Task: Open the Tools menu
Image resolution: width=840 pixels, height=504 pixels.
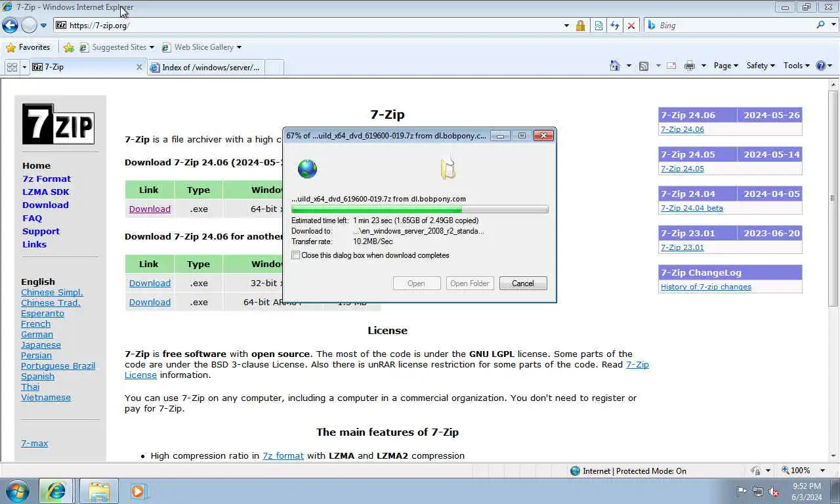Action: tap(797, 66)
